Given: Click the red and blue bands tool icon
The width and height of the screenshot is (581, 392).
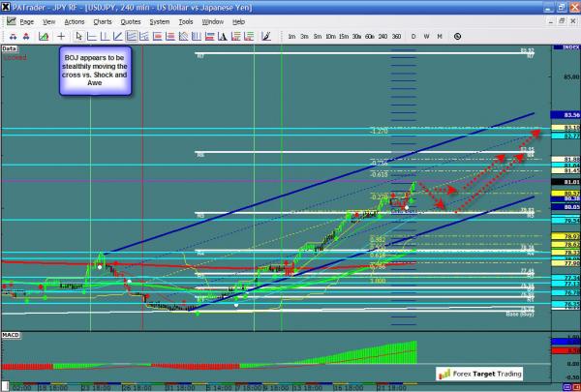Looking at the screenshot, I should tap(210, 37).
